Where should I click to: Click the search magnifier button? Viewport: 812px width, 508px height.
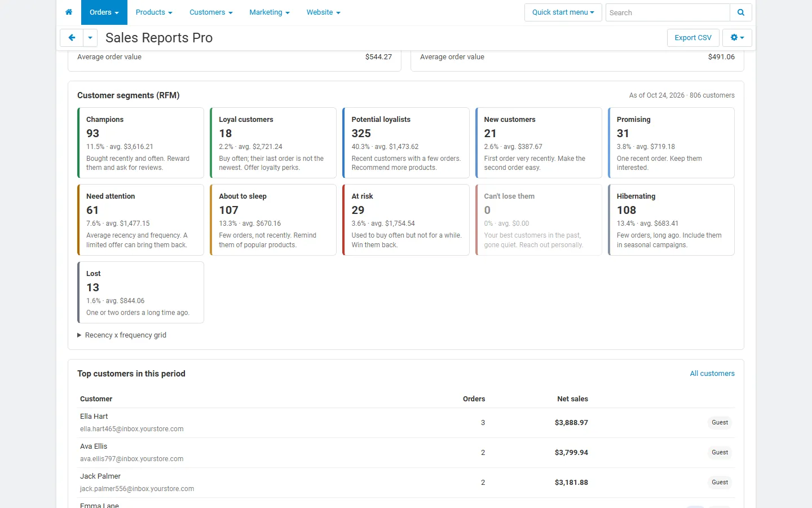[x=741, y=12]
